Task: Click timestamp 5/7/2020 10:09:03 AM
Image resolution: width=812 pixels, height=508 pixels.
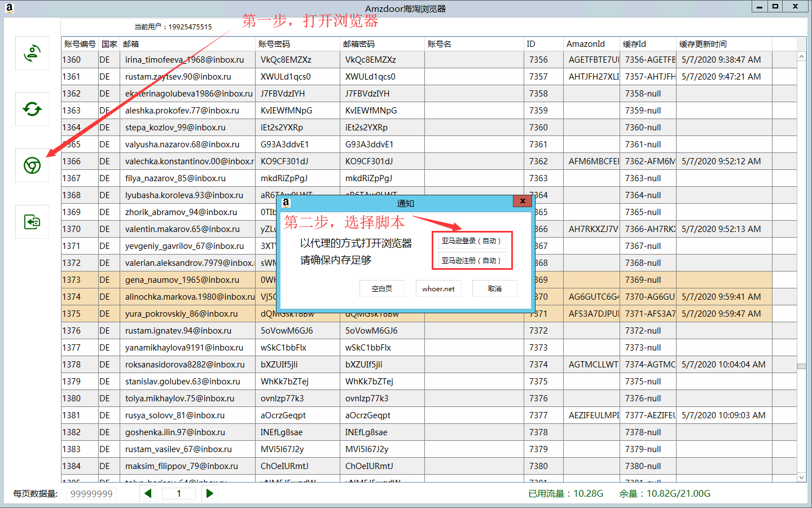Action: pos(723,415)
